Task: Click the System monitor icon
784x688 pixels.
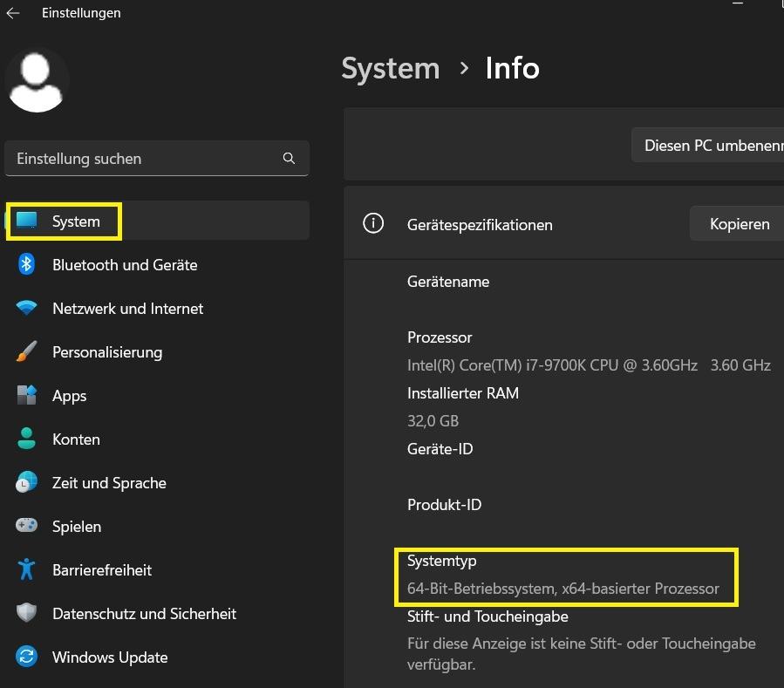Action: coord(26,221)
